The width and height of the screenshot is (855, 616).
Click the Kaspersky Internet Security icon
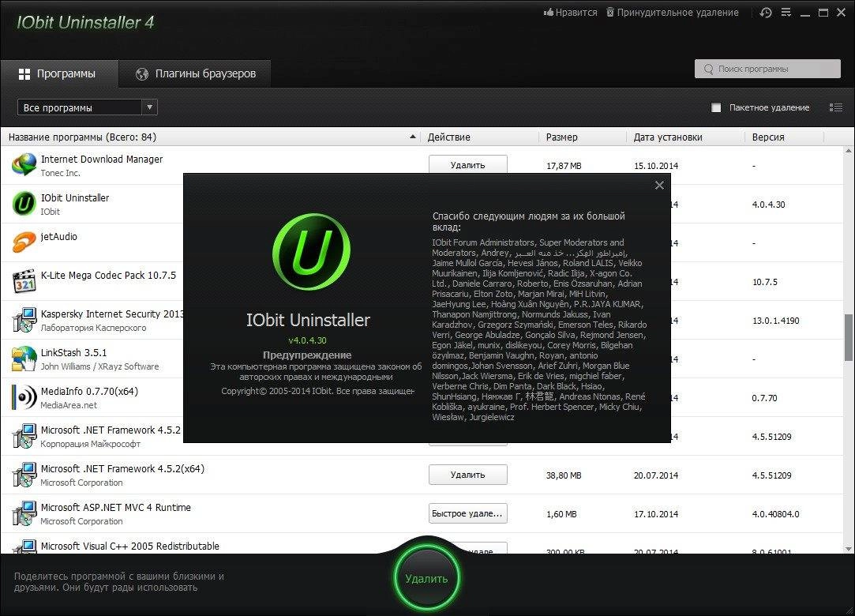point(24,320)
